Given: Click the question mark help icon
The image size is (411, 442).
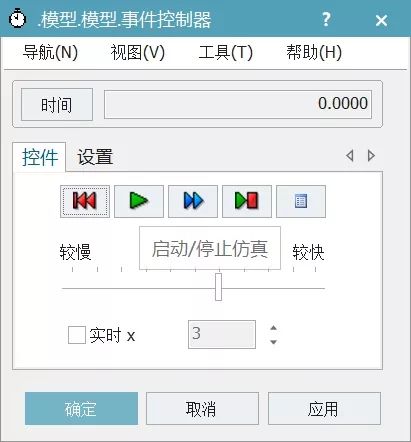Looking at the screenshot, I should point(326,19).
